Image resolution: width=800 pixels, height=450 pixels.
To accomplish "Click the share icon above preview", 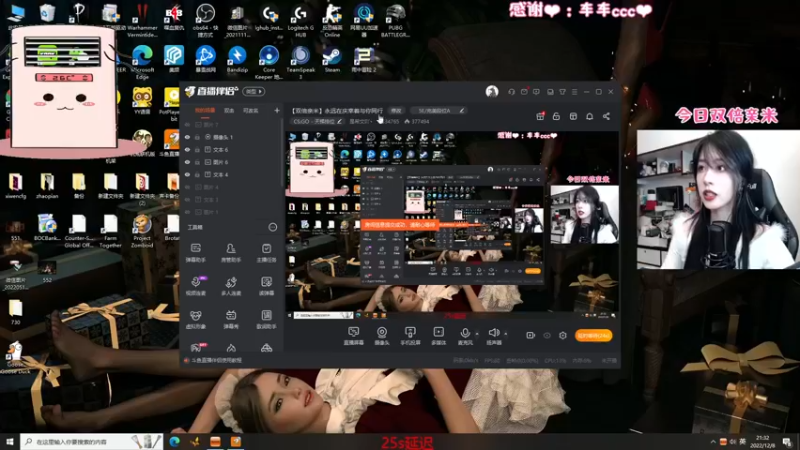I will click(x=606, y=116).
